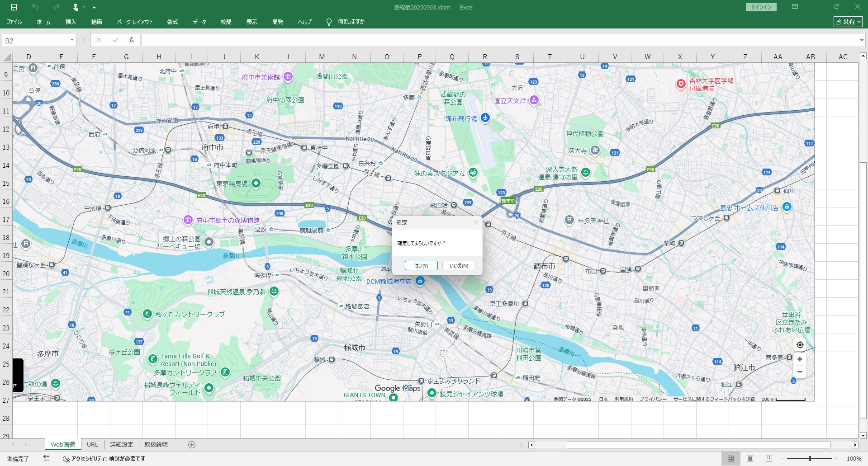Open the 挿入 ribbon tab
The width and height of the screenshot is (868, 466).
[71, 22]
